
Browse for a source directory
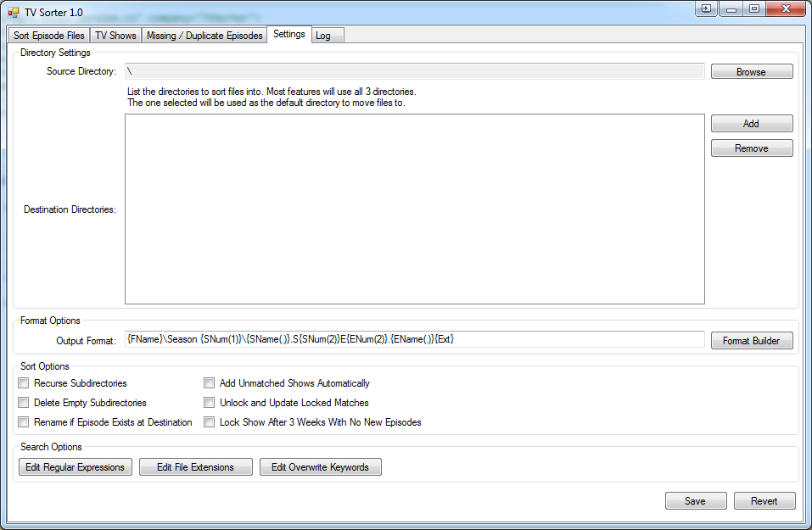[x=751, y=71]
